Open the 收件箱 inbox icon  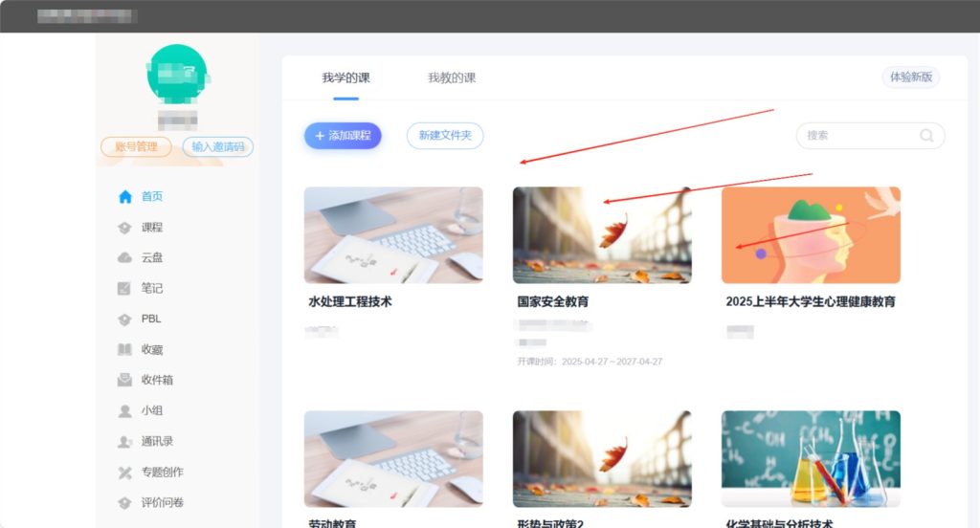124,381
